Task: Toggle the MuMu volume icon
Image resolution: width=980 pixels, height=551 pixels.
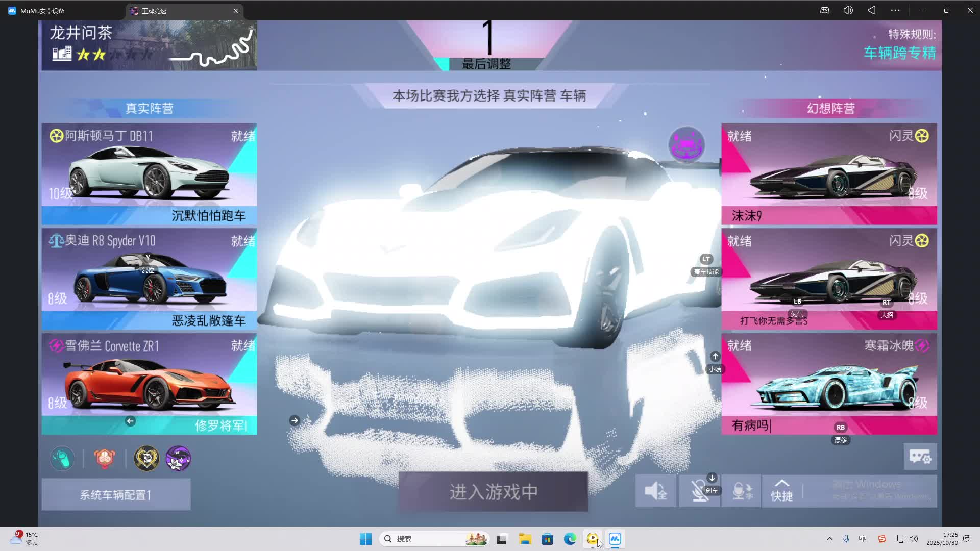Action: pyautogui.click(x=848, y=10)
